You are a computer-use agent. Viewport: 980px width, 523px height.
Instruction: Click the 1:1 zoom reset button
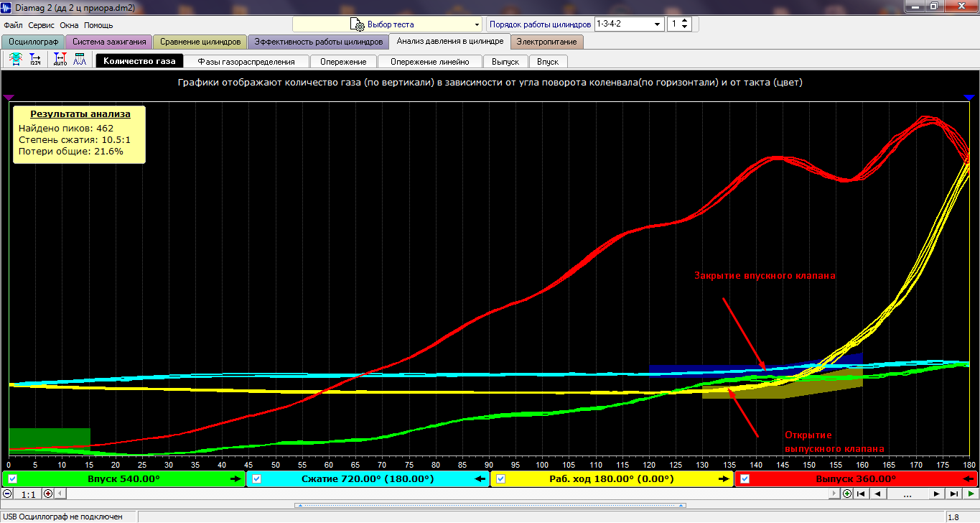[x=28, y=494]
